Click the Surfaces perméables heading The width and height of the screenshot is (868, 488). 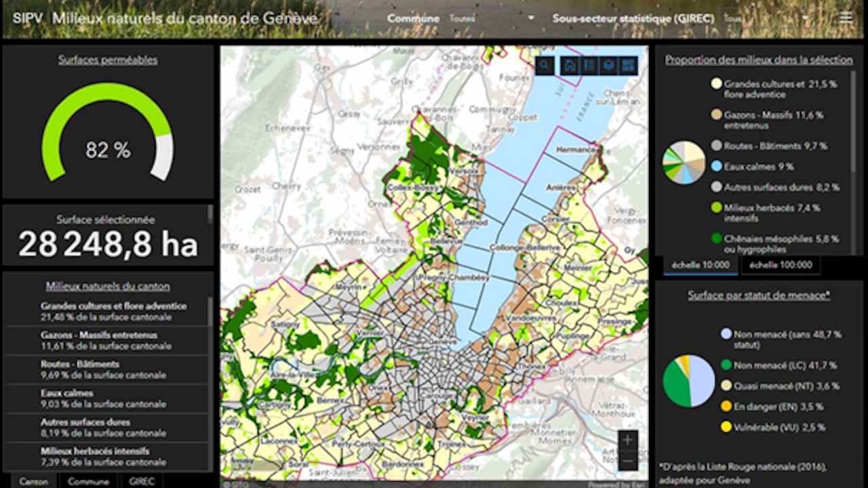[108, 60]
